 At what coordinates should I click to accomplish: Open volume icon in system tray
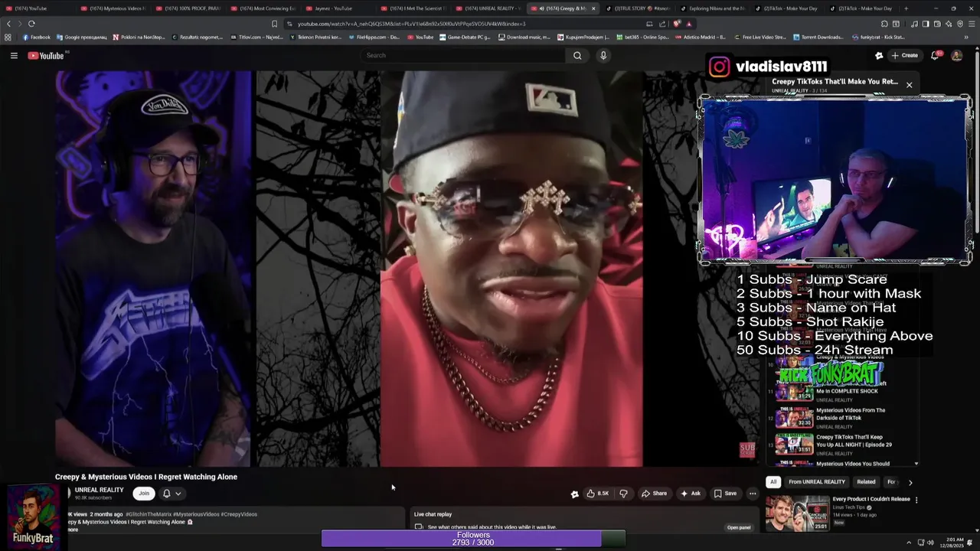click(x=931, y=543)
